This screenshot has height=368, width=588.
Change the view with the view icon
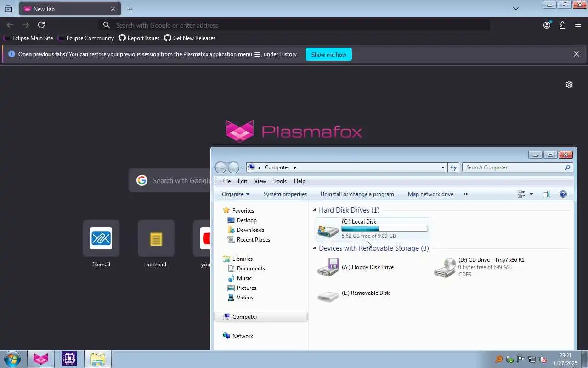[x=521, y=194]
